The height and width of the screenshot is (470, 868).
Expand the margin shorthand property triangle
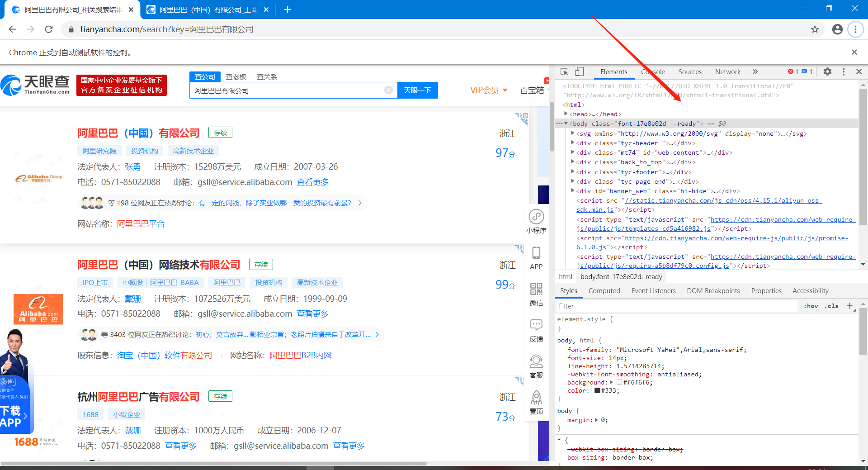pos(597,420)
